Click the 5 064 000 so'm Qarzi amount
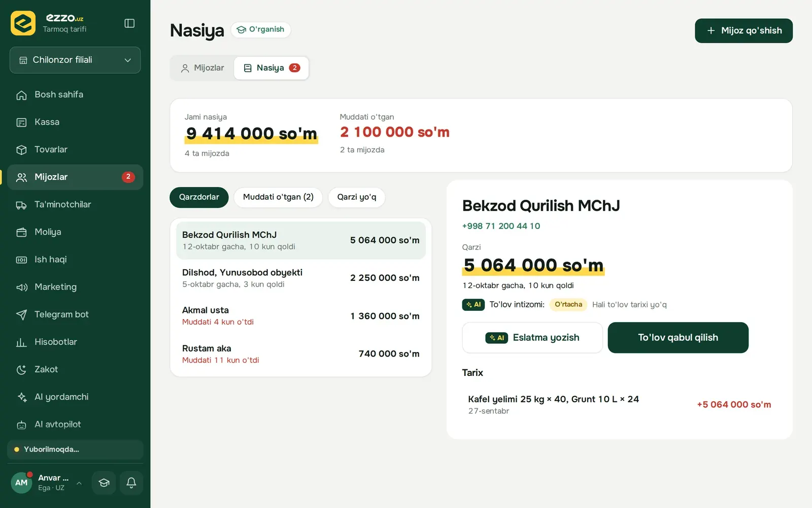812x508 pixels. click(533, 265)
